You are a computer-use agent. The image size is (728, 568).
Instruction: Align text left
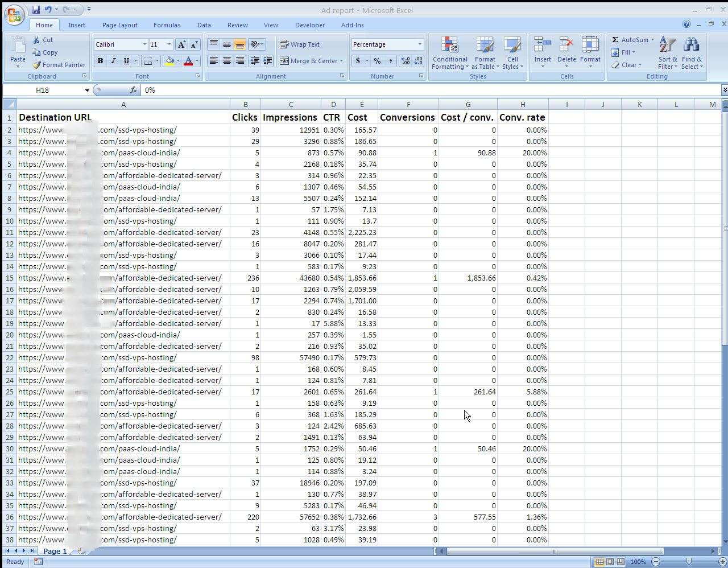tap(214, 61)
